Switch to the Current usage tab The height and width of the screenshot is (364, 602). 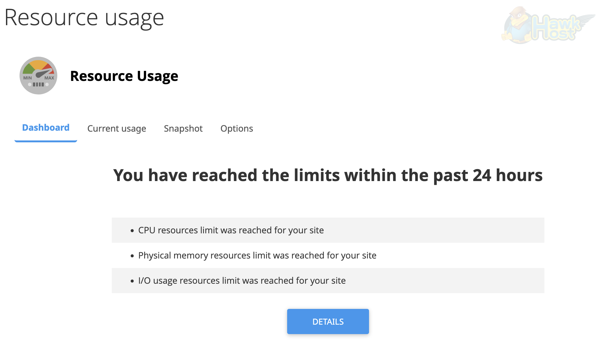(x=117, y=128)
